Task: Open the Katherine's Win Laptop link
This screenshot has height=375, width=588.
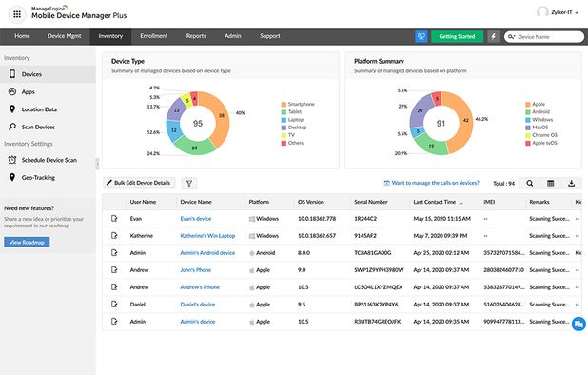Action: coord(207,236)
